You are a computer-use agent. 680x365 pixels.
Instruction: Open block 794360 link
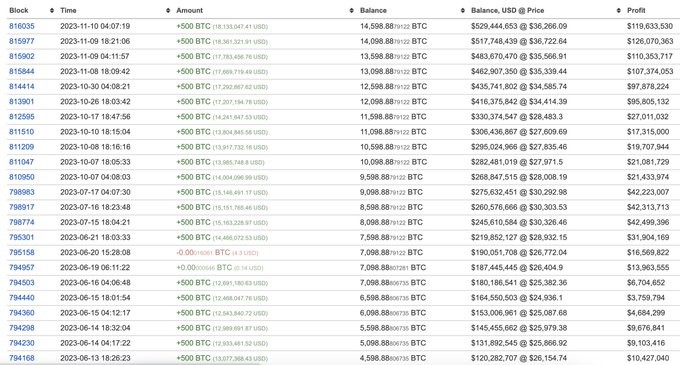point(22,313)
